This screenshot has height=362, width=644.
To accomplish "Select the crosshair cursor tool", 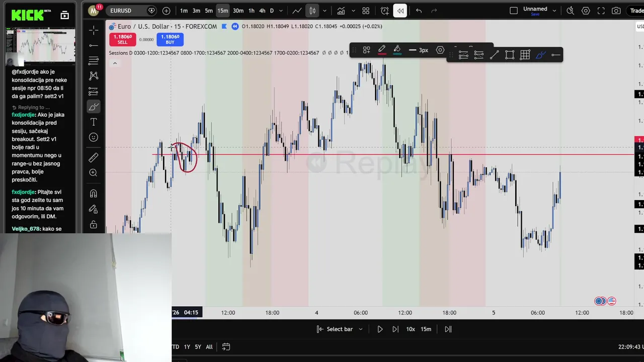I will [x=94, y=30].
